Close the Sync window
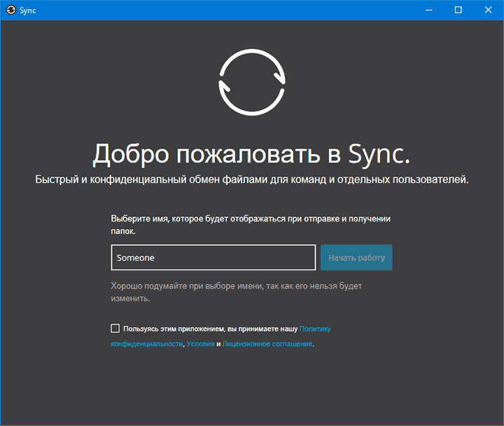The width and height of the screenshot is (504, 426). tap(489, 10)
